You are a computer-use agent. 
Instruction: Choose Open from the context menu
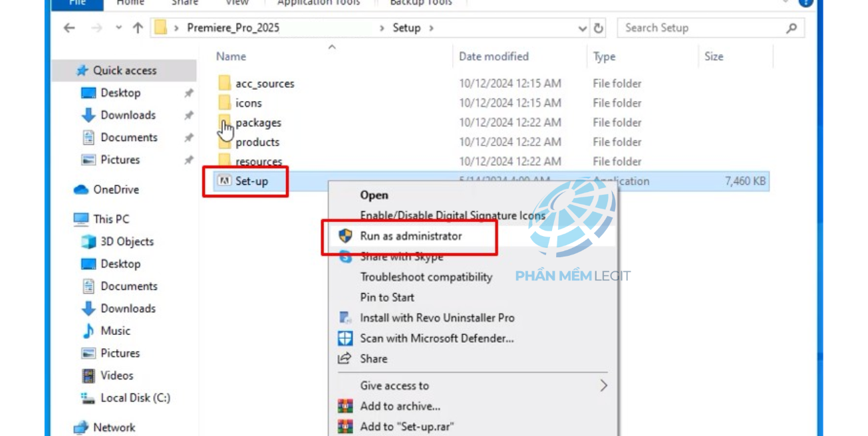374,195
